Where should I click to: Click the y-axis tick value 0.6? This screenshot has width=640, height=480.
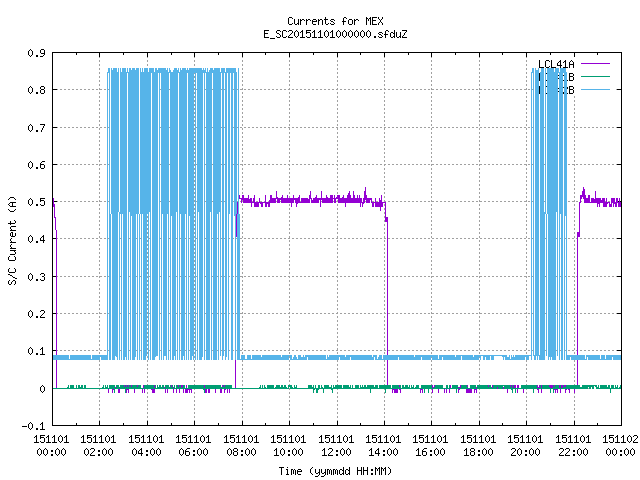click(36, 165)
